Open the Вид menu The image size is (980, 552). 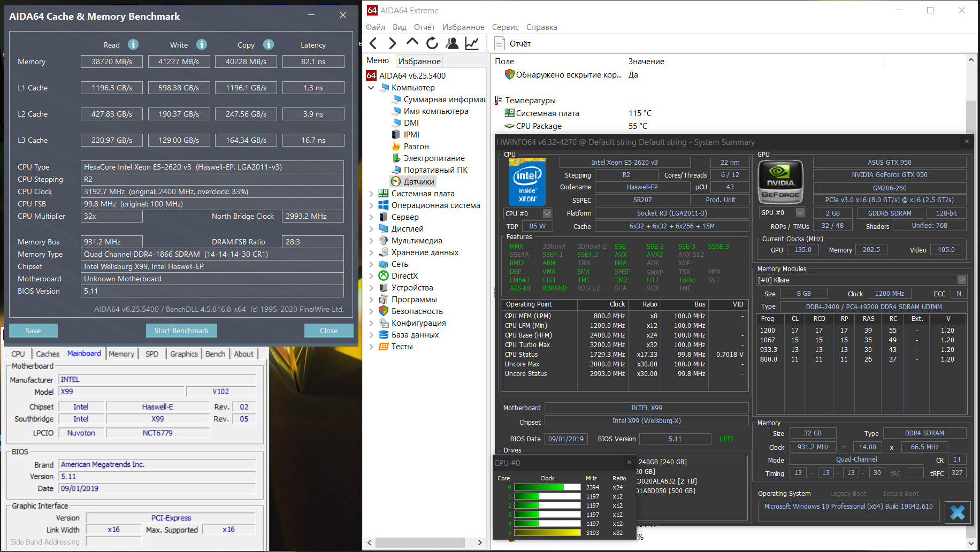[x=400, y=27]
